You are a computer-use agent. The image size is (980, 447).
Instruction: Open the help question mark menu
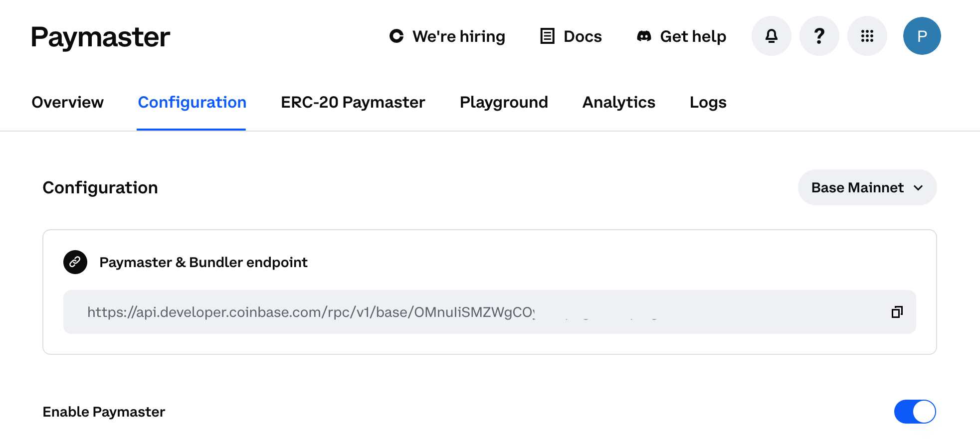tap(819, 36)
